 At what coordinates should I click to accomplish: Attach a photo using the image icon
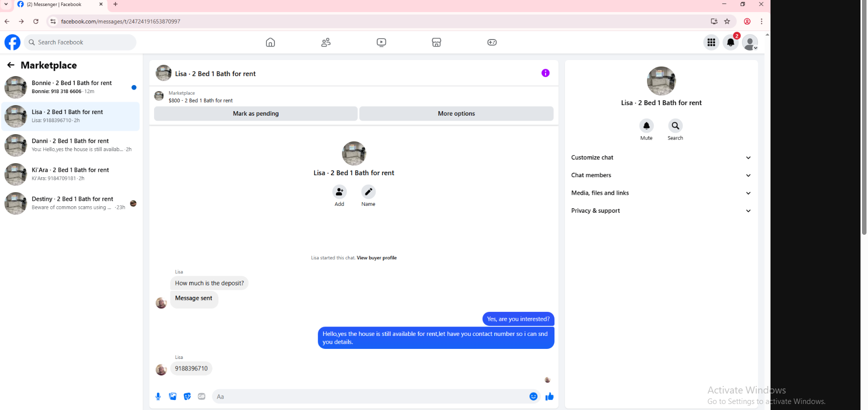(x=172, y=396)
